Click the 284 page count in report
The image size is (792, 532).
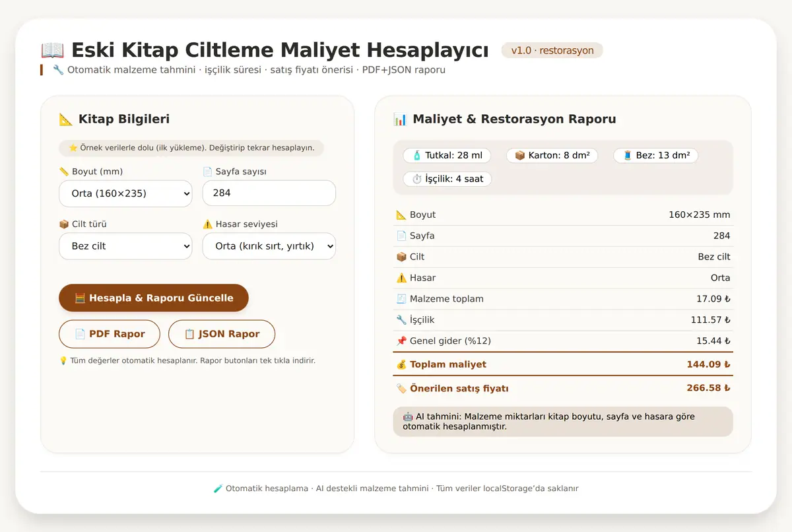pyautogui.click(x=722, y=236)
